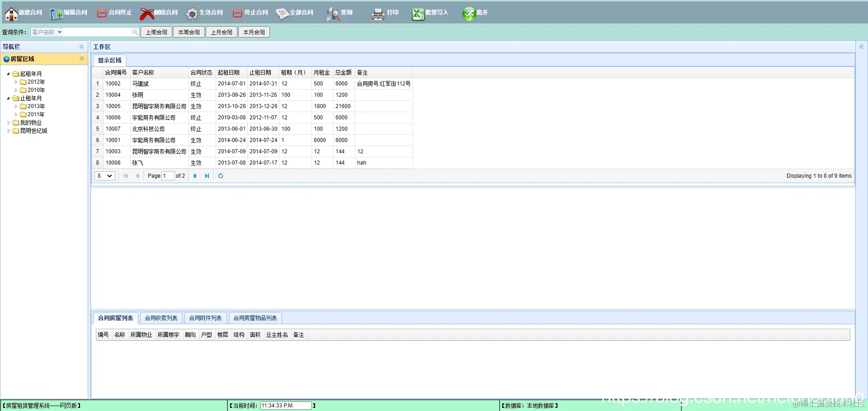Expand the 2012年 tree node
This screenshot has width=868, height=411.
point(16,82)
